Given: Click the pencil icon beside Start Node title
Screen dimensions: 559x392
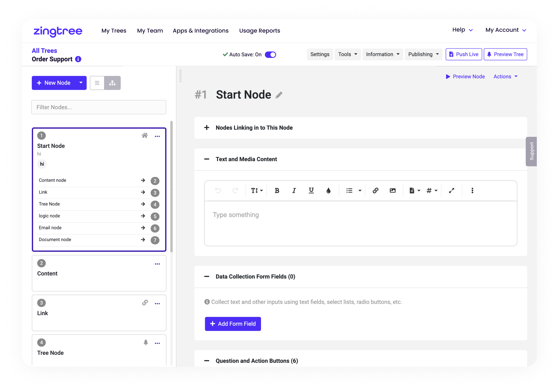Looking at the screenshot, I should 279,95.
